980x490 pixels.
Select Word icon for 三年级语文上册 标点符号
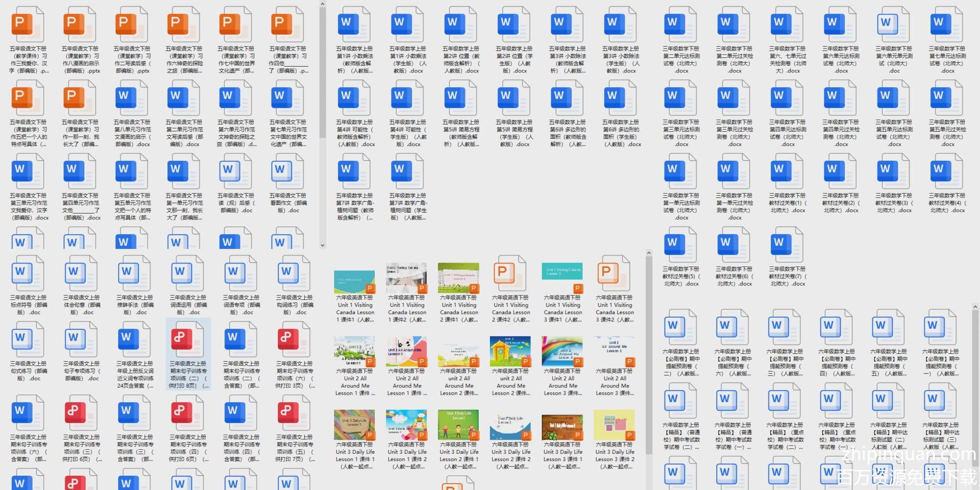tap(28, 273)
